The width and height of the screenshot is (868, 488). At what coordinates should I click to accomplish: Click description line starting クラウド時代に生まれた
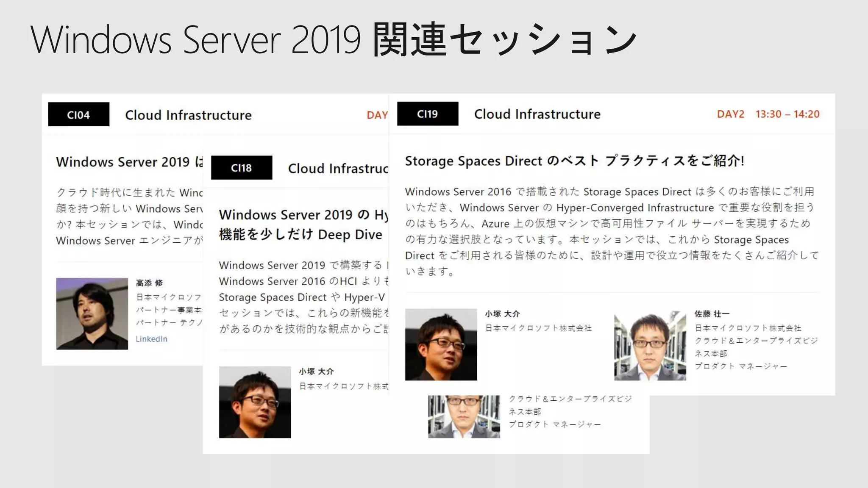pos(130,192)
